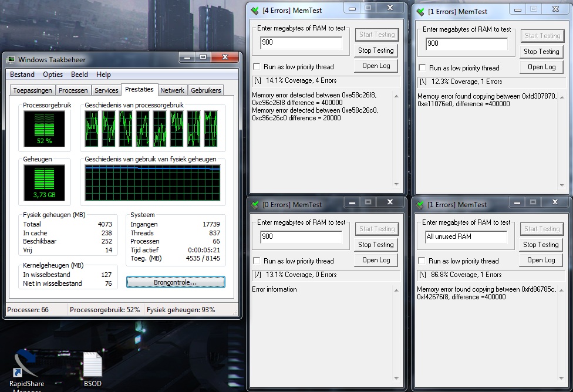Switch to the Gebruikers tab
Viewport: 573px width, 392px height.
point(205,90)
